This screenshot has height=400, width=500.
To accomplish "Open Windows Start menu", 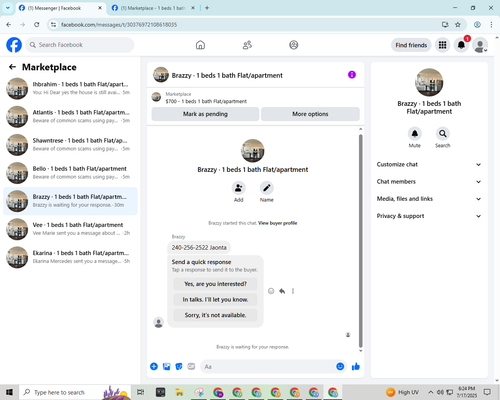I will pyautogui.click(x=9, y=392).
